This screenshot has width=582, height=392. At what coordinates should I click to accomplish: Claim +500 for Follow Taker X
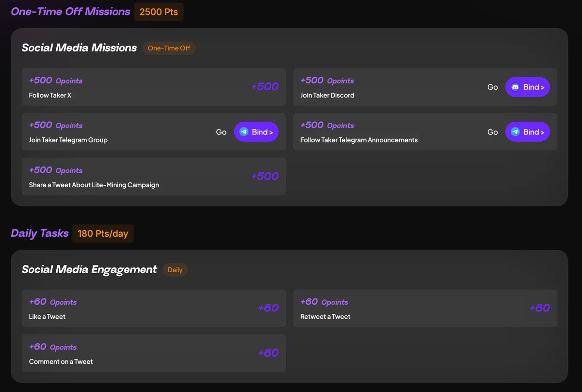[265, 87]
